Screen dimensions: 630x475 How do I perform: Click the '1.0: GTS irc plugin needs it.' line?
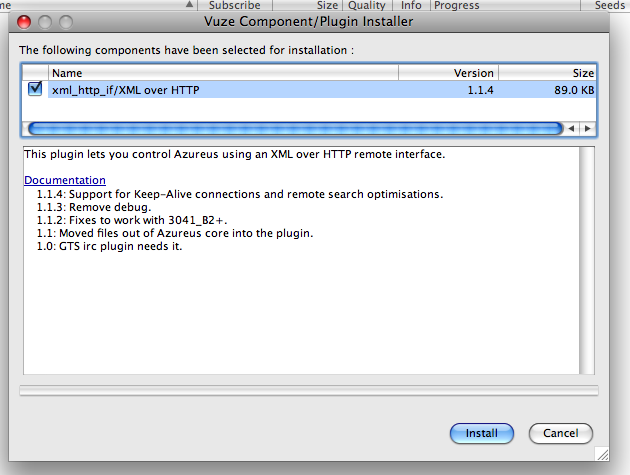[109, 246]
